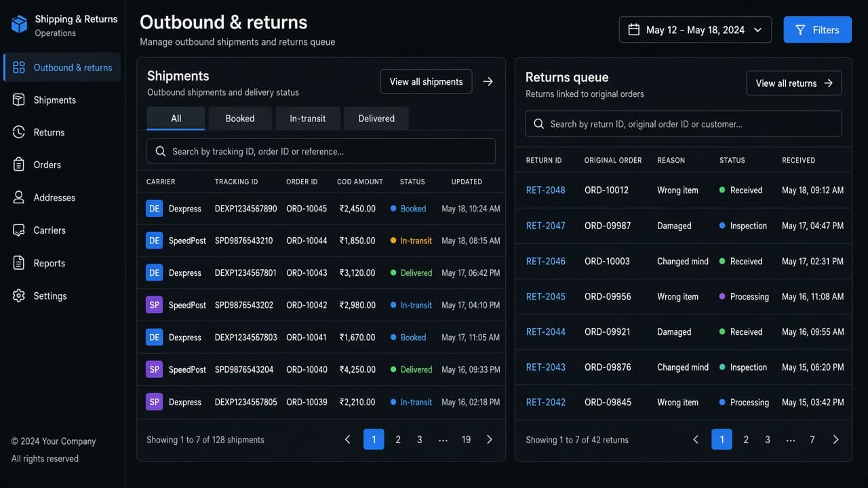
Task: Click the Carriers icon in sidebar
Action: (19, 230)
